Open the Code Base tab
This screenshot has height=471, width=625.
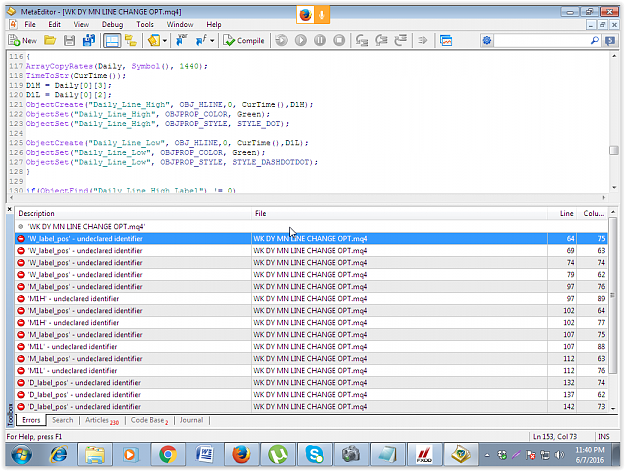[x=149, y=420]
